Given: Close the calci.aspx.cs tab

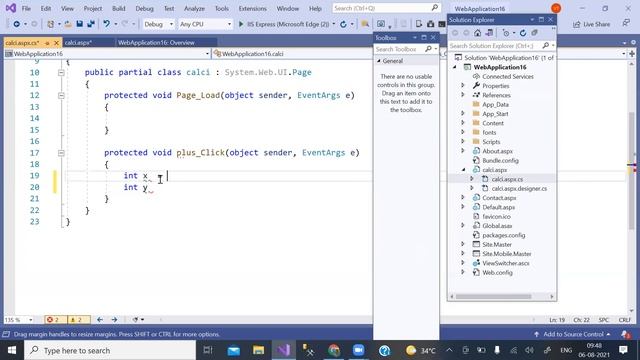Looking at the screenshot, I should pos(57,42).
